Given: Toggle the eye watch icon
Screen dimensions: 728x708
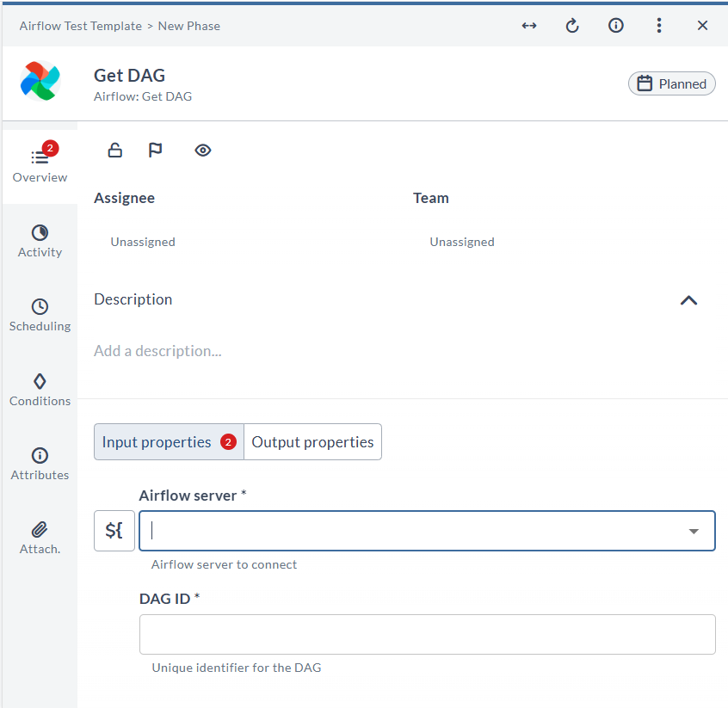Looking at the screenshot, I should click(x=203, y=151).
